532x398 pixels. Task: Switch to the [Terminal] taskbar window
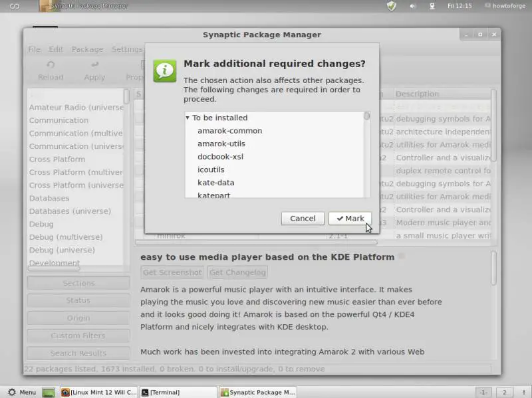(x=178, y=392)
